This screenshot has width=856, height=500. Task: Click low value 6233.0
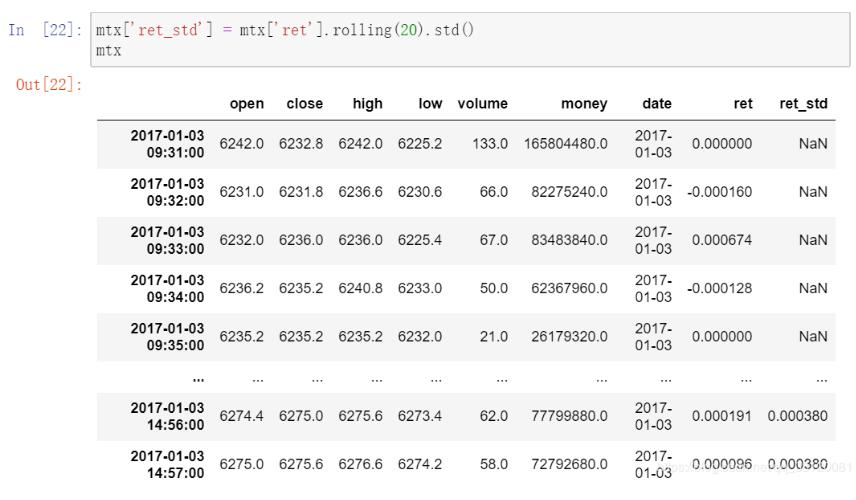pyautogui.click(x=420, y=288)
